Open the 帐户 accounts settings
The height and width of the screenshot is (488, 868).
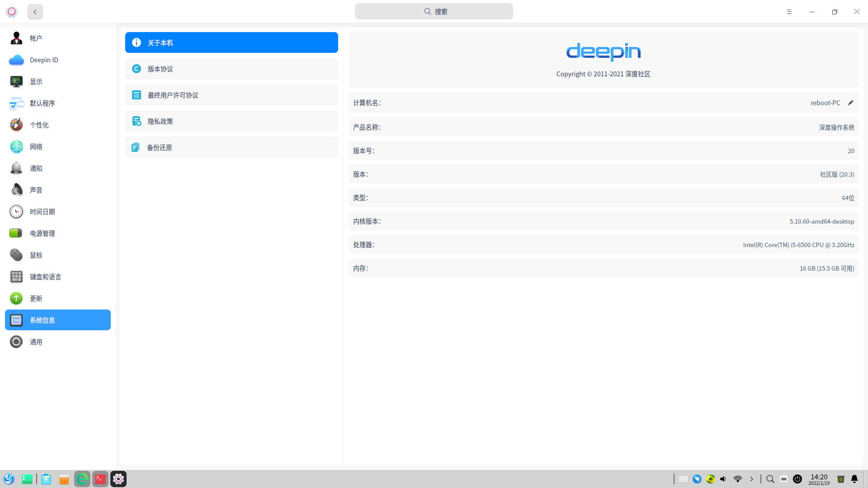click(36, 38)
